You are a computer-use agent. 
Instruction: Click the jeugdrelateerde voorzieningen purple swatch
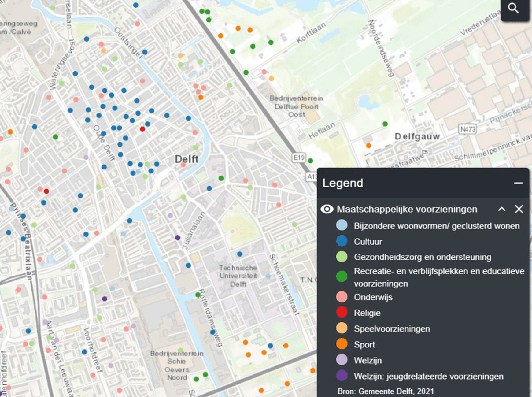point(342,376)
